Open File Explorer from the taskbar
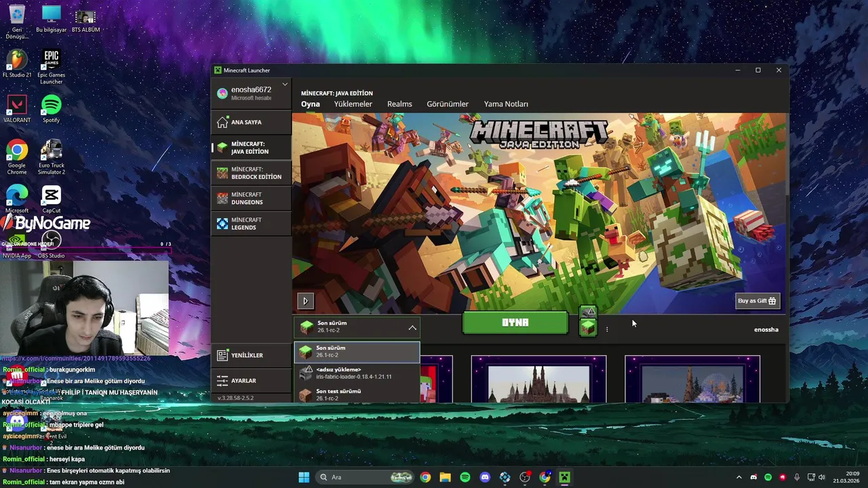 click(x=445, y=477)
